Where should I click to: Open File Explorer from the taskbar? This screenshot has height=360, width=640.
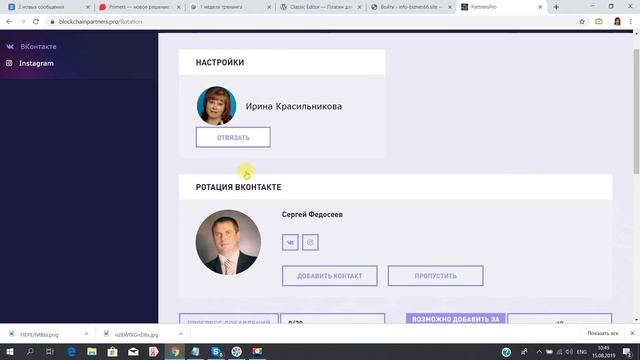pyautogui.click(x=92, y=351)
